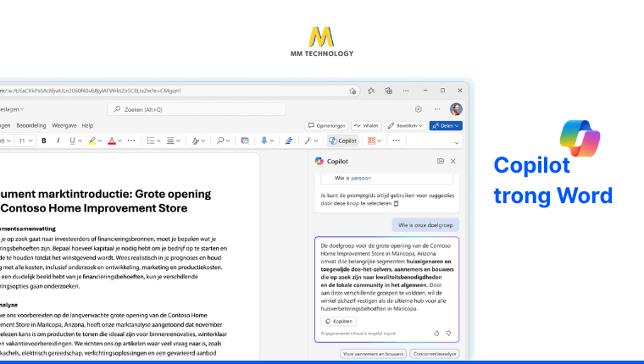Open browser favorites list icon
Viewport: 644px width, 364px height.
click(x=371, y=91)
